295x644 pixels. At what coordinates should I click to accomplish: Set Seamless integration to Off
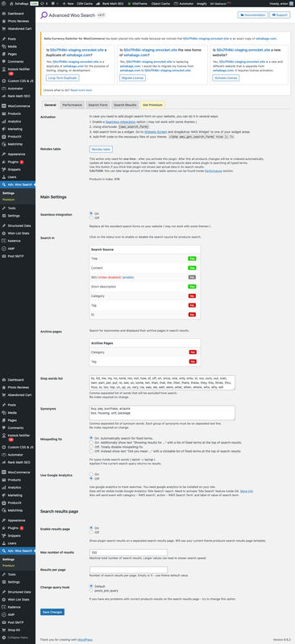[x=91, y=217]
